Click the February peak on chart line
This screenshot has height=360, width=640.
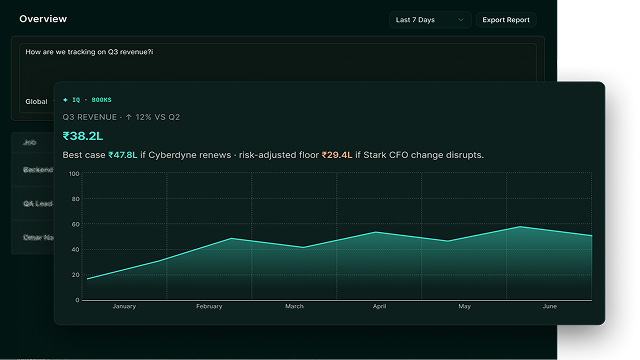point(231,238)
